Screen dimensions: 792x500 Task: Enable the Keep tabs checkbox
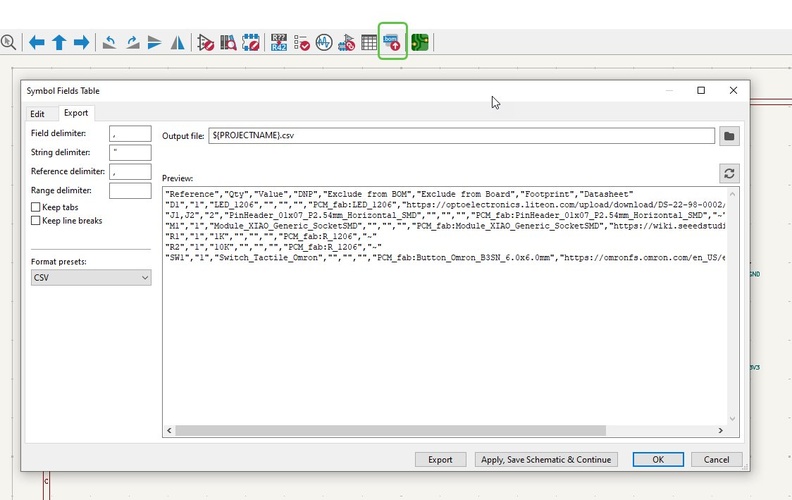[36, 207]
